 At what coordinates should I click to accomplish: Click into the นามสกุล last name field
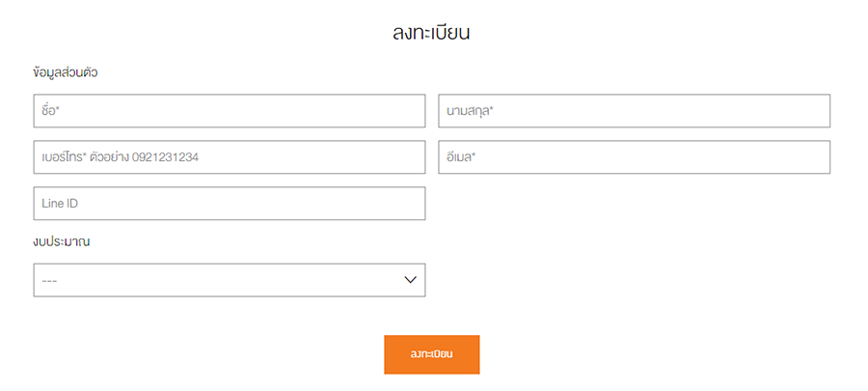(634, 111)
